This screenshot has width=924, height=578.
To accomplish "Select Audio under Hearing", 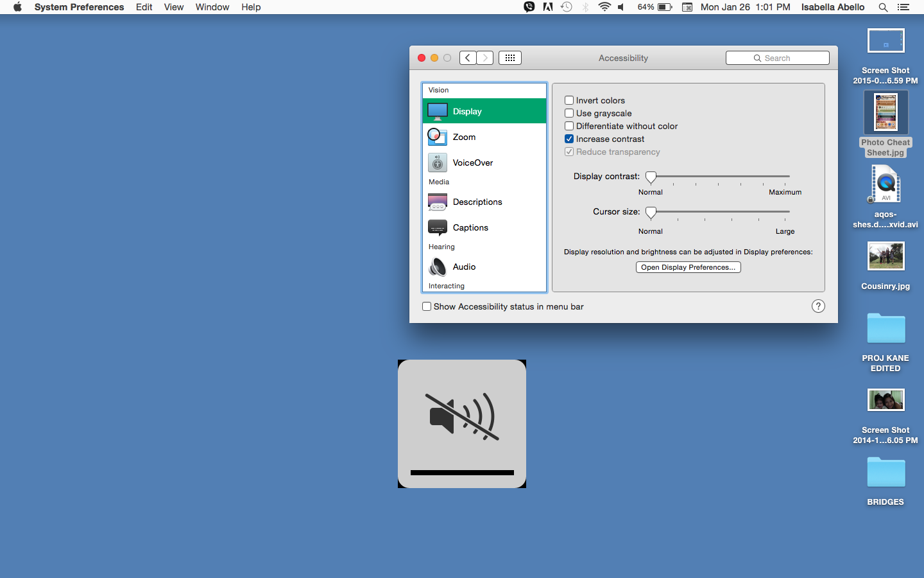I will pos(463,267).
